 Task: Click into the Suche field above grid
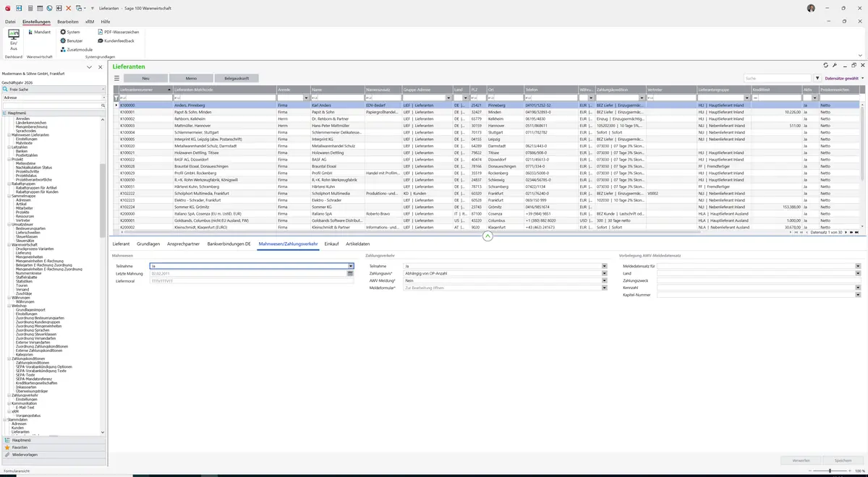(x=778, y=78)
